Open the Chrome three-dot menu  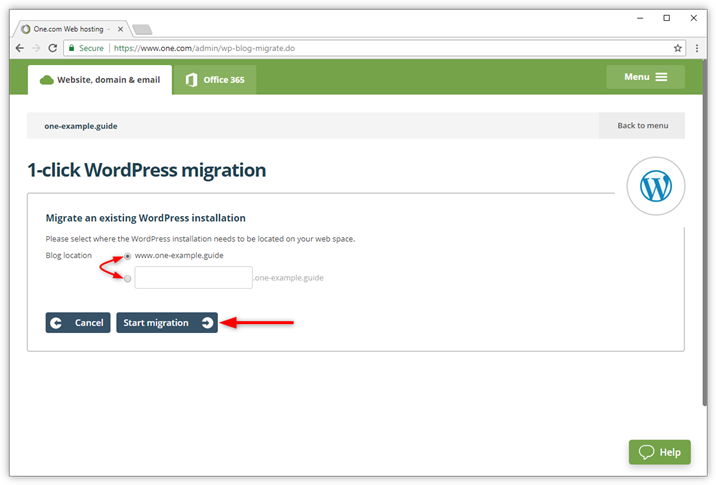[x=697, y=48]
